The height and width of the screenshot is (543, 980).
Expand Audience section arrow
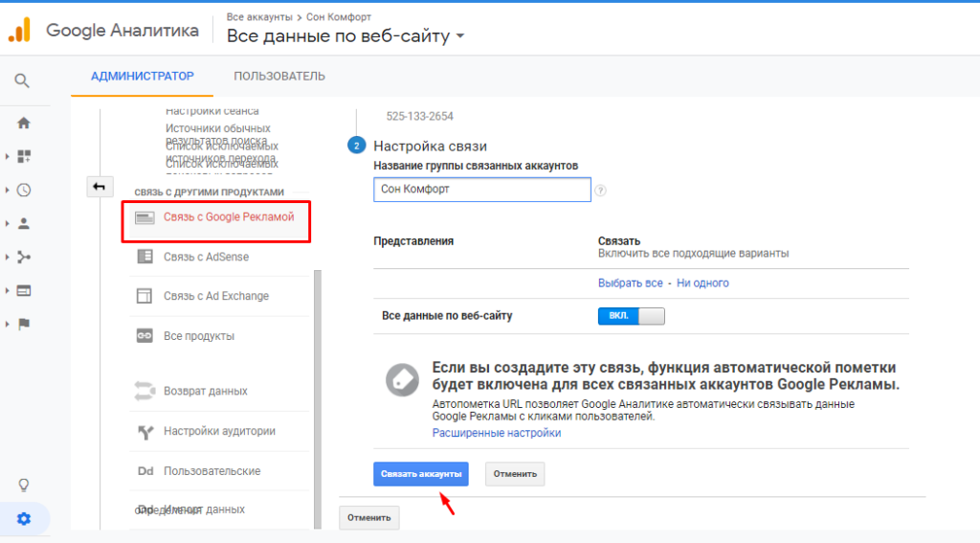(x=7, y=223)
